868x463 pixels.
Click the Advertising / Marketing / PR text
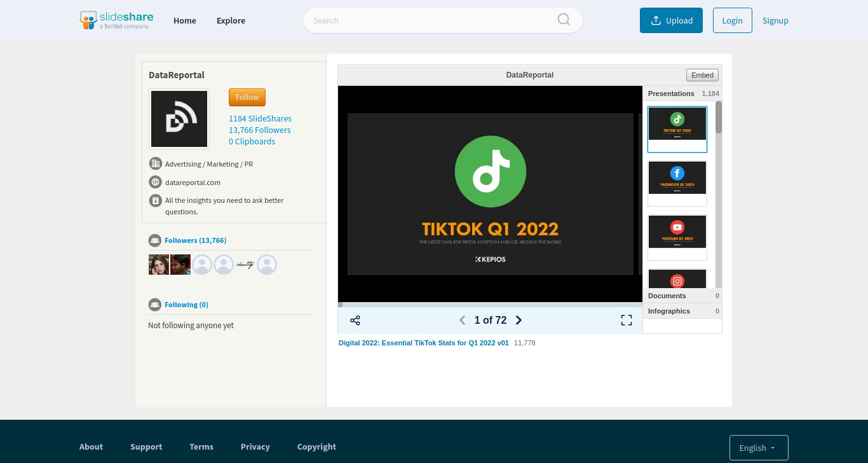pos(209,163)
